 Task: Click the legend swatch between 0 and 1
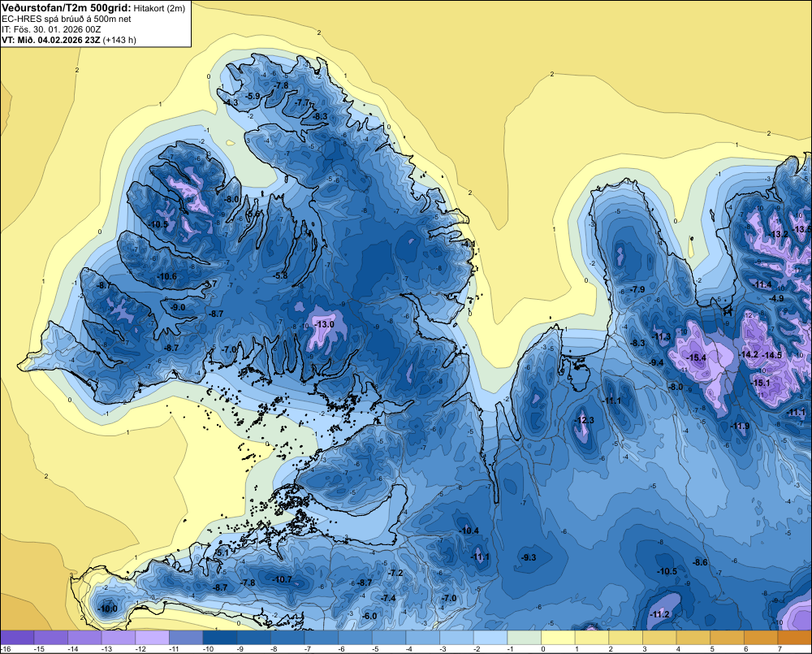(558, 637)
